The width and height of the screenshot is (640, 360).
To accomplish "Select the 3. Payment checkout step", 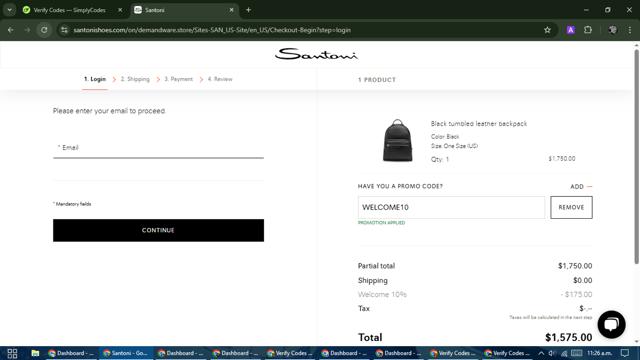I will pyautogui.click(x=178, y=79).
